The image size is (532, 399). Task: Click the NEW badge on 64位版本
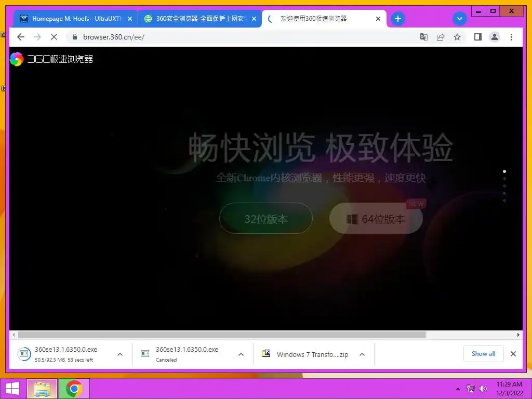click(416, 204)
